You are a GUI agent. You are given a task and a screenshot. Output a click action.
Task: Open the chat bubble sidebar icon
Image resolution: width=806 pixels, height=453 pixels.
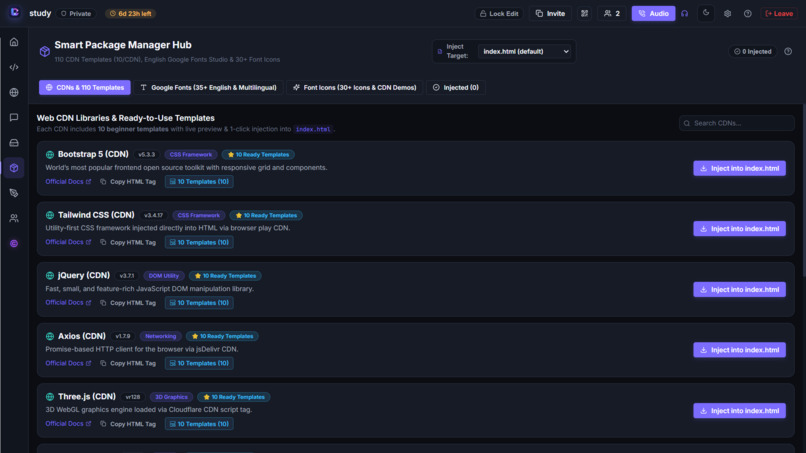coord(14,118)
